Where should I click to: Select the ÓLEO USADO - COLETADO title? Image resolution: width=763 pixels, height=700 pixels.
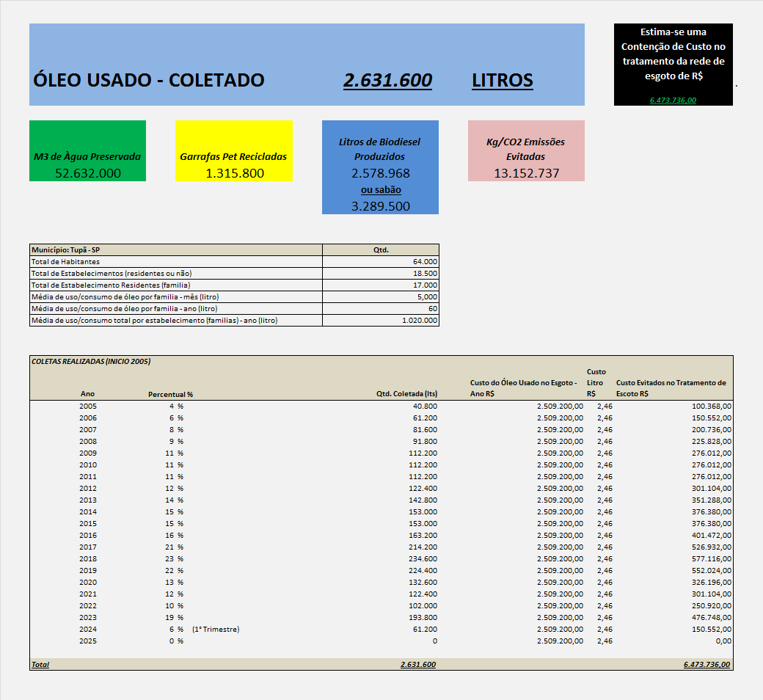149,80
